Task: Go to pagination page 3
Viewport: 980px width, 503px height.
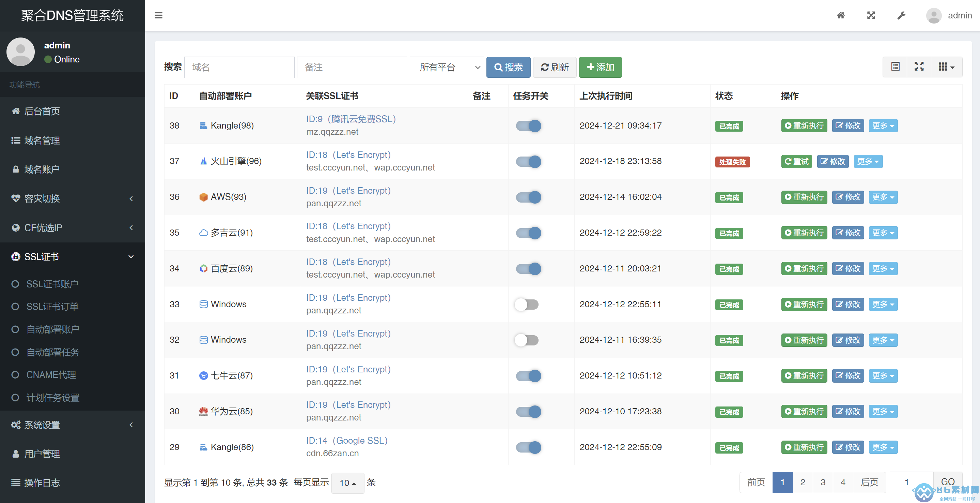Action: tap(823, 483)
